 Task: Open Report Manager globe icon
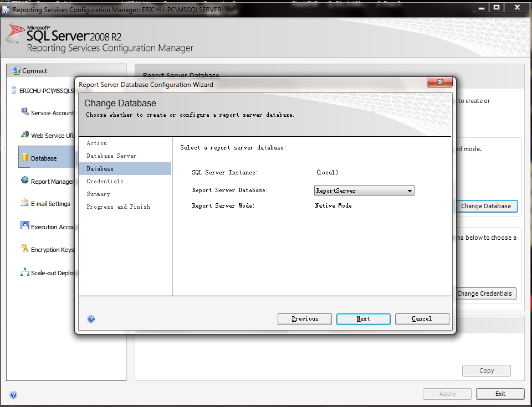point(25,180)
